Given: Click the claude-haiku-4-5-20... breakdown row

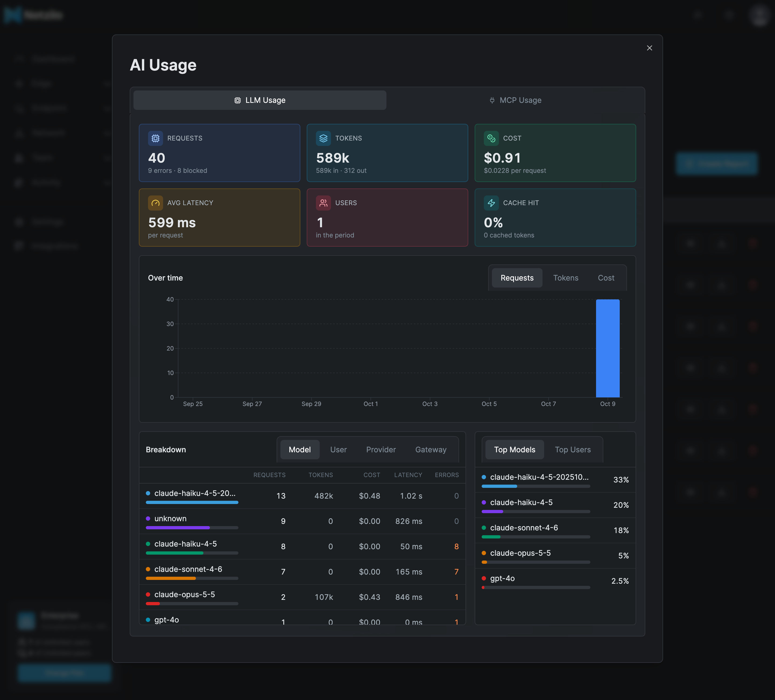Looking at the screenshot, I should point(302,496).
